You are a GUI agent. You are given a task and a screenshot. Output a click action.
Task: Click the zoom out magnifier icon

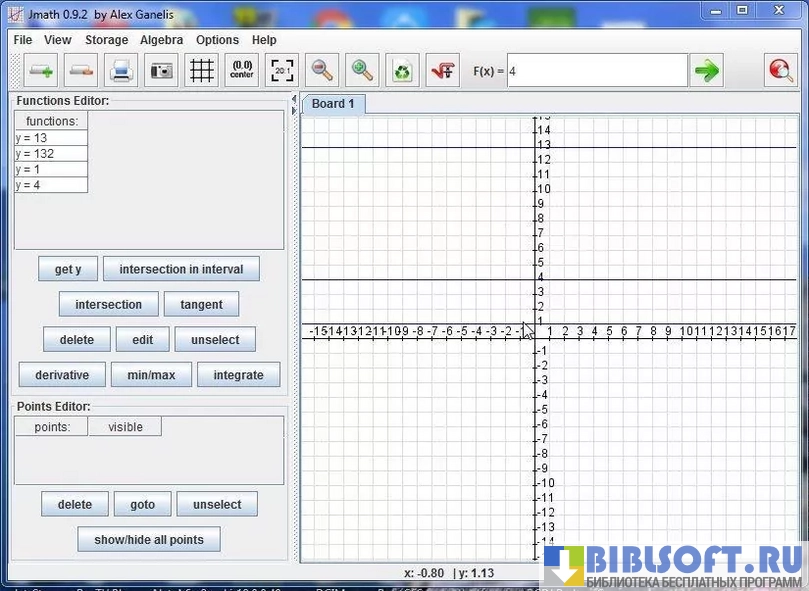(x=322, y=71)
